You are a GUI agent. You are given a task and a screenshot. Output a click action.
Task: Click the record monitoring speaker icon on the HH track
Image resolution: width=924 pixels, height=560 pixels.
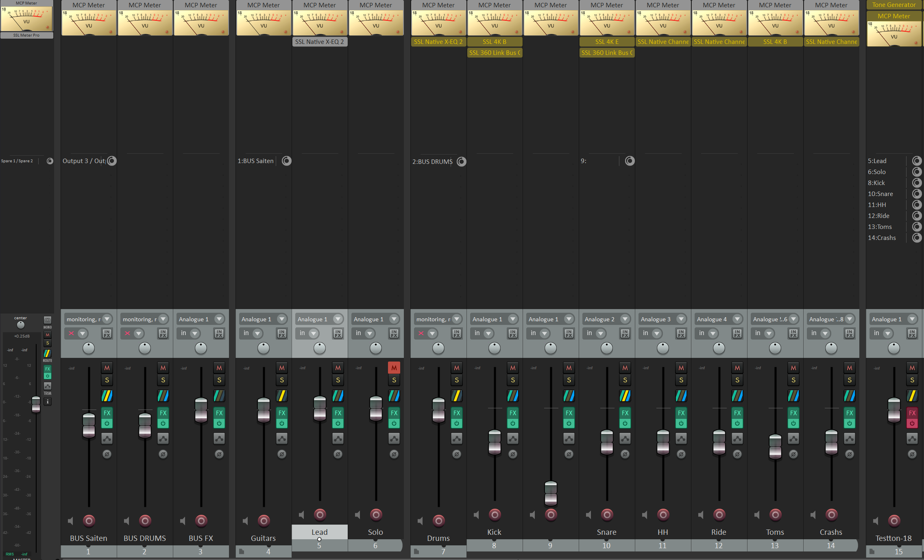(645, 515)
